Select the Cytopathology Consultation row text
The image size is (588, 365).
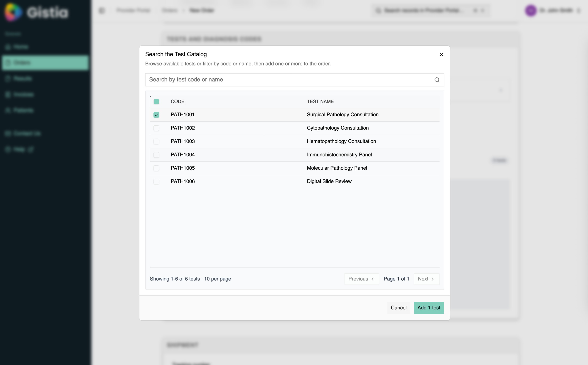338,128
